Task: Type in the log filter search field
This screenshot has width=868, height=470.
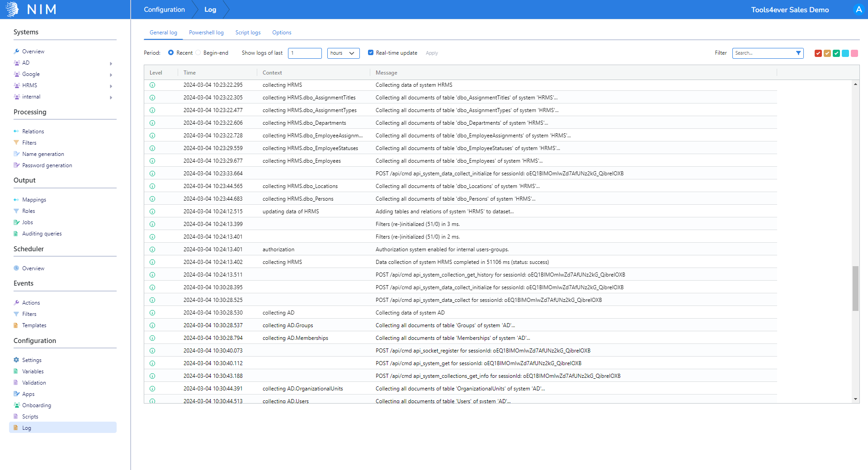Action: (764, 53)
